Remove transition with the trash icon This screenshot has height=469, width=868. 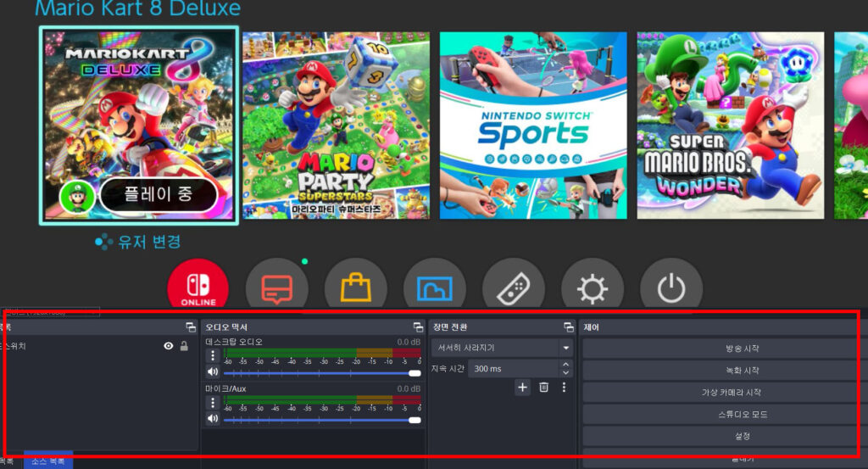point(543,387)
